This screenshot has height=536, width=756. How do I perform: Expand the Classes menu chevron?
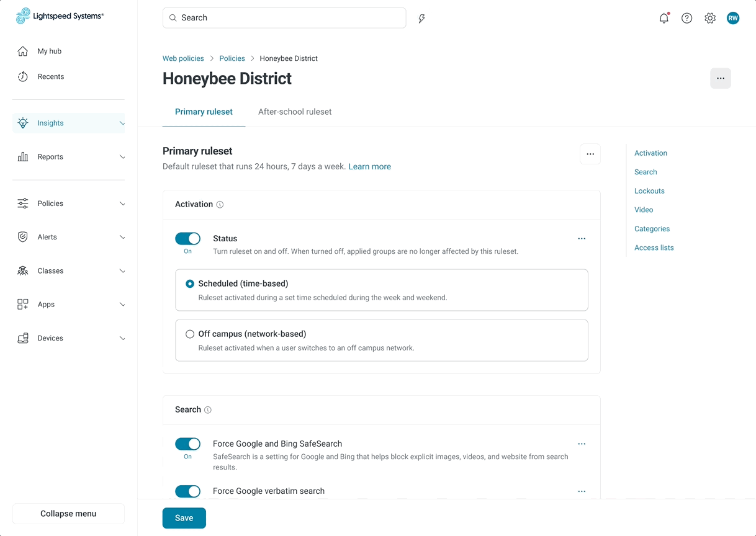pyautogui.click(x=122, y=271)
